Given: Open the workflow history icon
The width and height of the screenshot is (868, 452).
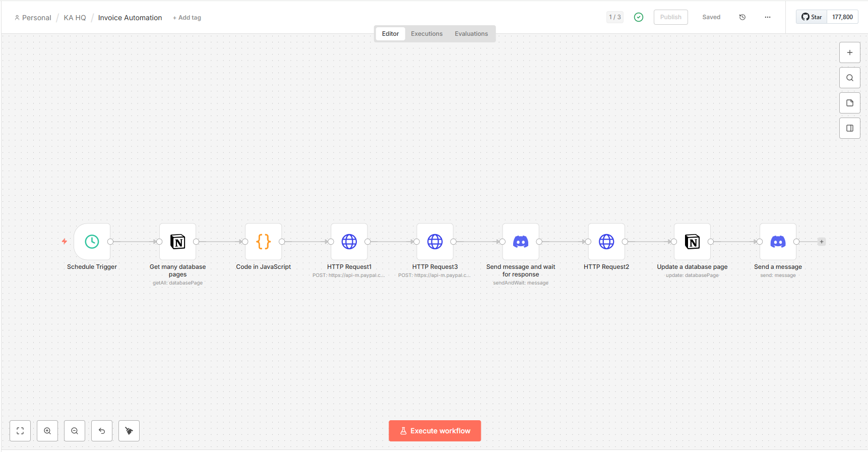Looking at the screenshot, I should [x=742, y=17].
